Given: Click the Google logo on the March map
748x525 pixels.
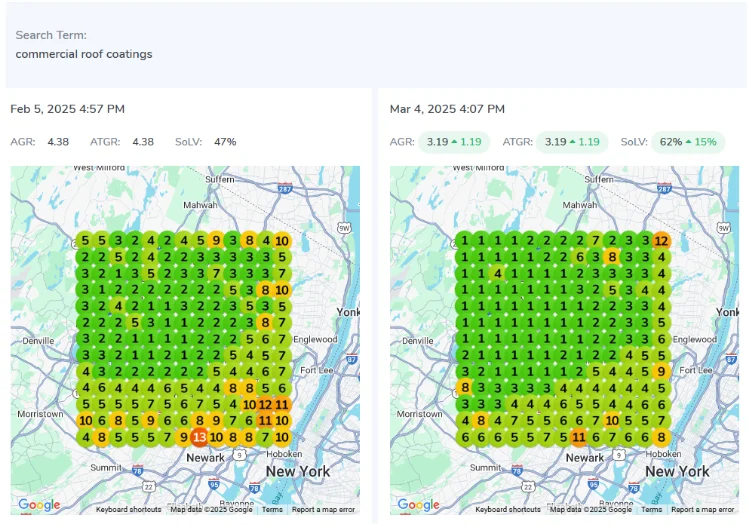Looking at the screenshot, I should (x=418, y=505).
